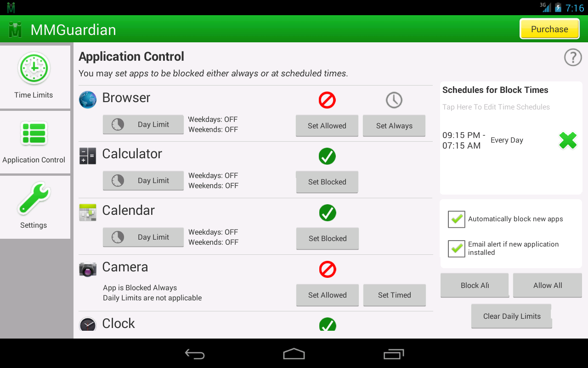Image resolution: width=588 pixels, height=368 pixels.
Task: Click the Camera app icon
Action: click(x=88, y=269)
